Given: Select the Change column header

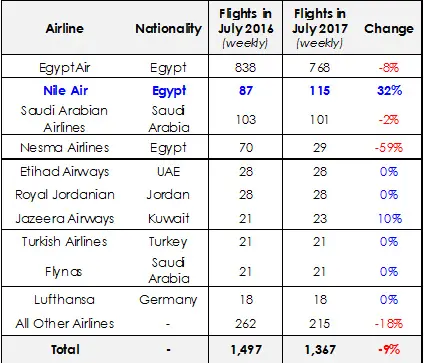Looking at the screenshot, I should [x=389, y=29].
